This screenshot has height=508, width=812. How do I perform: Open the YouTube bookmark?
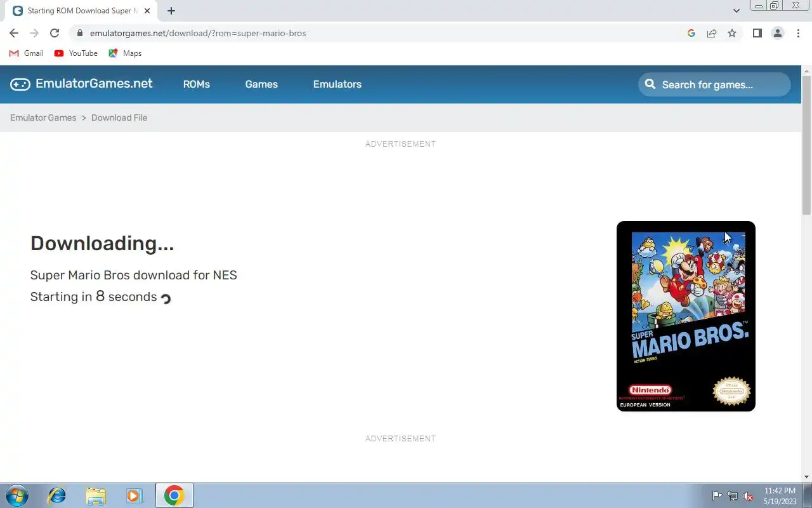click(x=76, y=53)
